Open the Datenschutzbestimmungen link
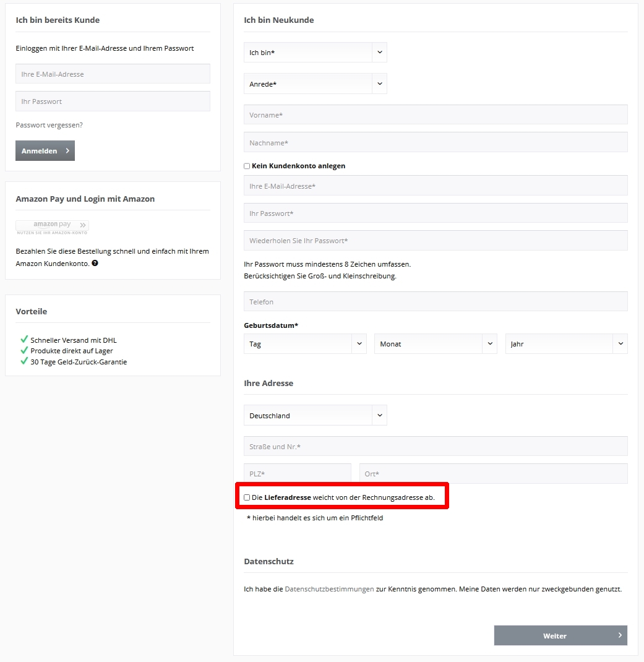The width and height of the screenshot is (644, 662). pos(329,589)
